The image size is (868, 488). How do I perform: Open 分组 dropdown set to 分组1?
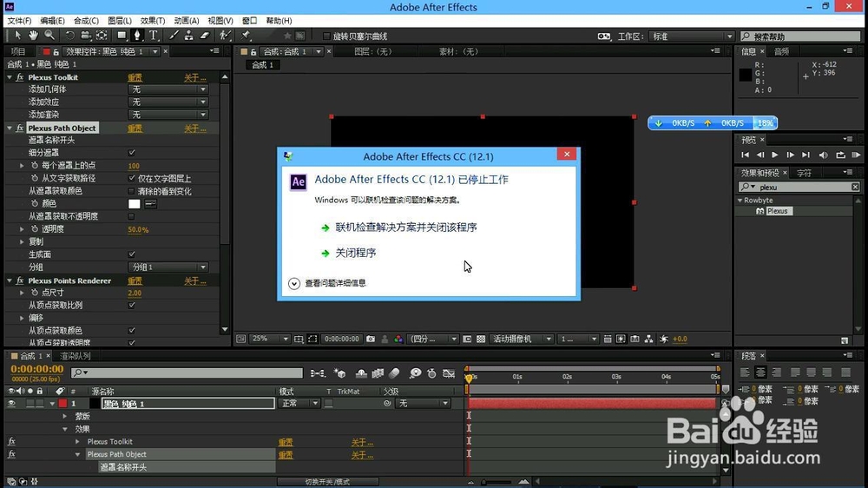(168, 267)
